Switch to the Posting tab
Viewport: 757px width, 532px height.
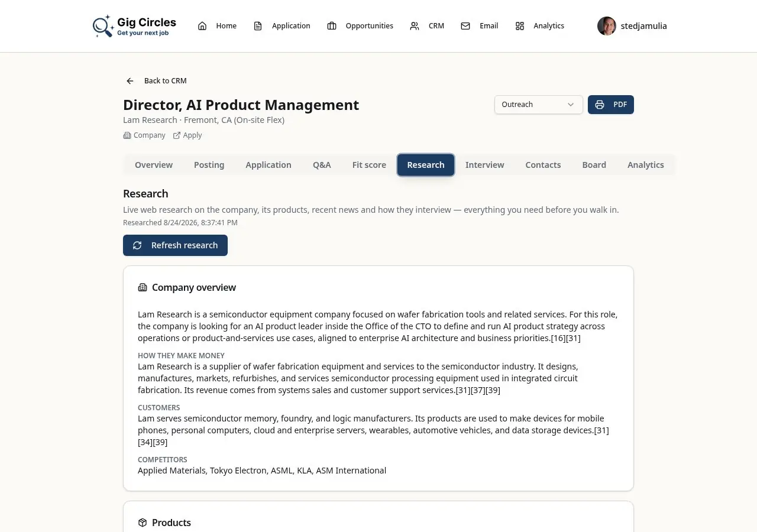click(209, 165)
